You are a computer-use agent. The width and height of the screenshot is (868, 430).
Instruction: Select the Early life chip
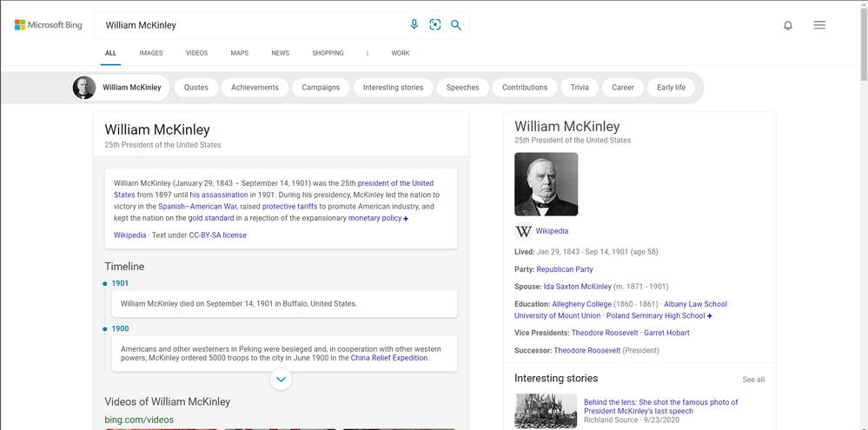(671, 88)
